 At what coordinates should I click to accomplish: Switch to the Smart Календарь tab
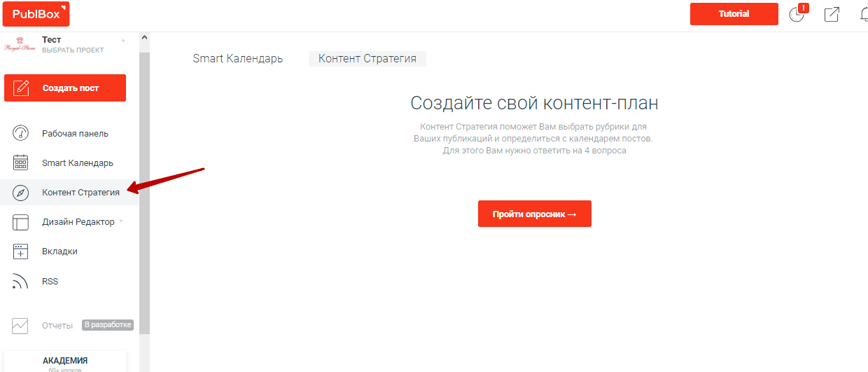[x=238, y=59]
